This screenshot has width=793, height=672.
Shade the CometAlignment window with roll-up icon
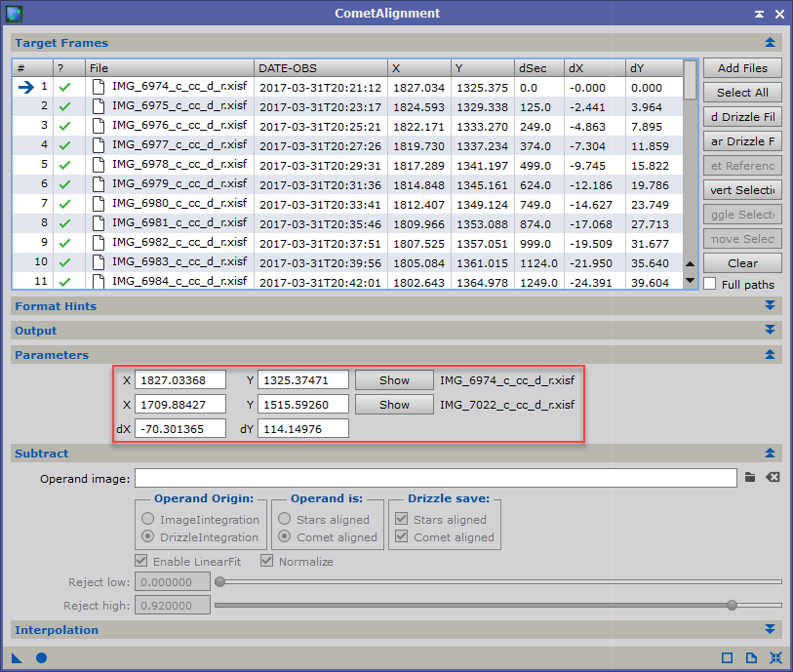[759, 15]
